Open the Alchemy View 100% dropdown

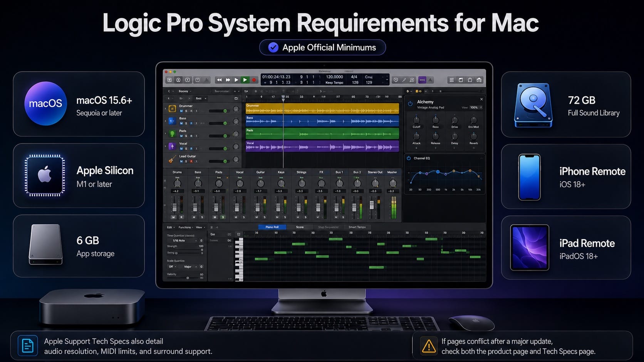pos(476,108)
